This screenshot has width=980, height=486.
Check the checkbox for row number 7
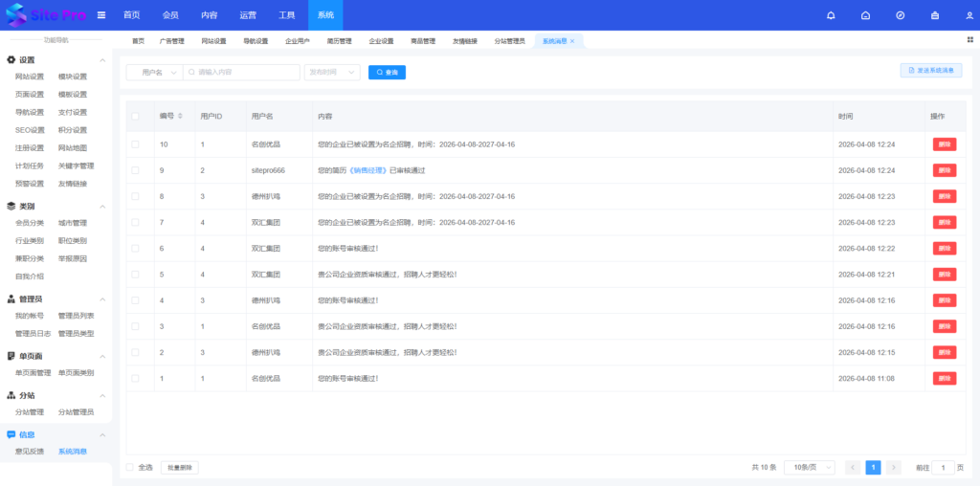pyautogui.click(x=135, y=222)
